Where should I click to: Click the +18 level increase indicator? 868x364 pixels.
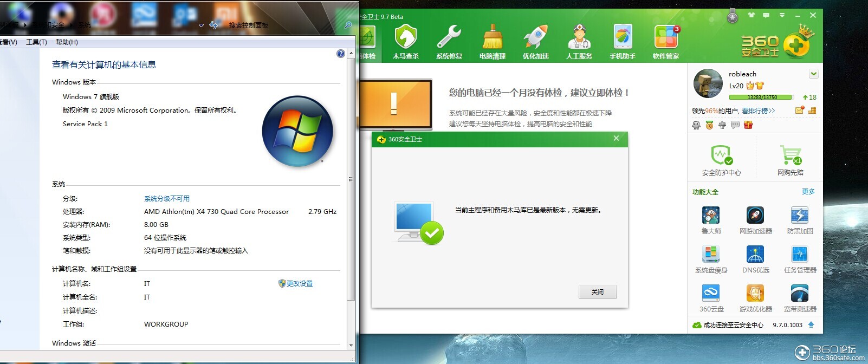(x=809, y=97)
